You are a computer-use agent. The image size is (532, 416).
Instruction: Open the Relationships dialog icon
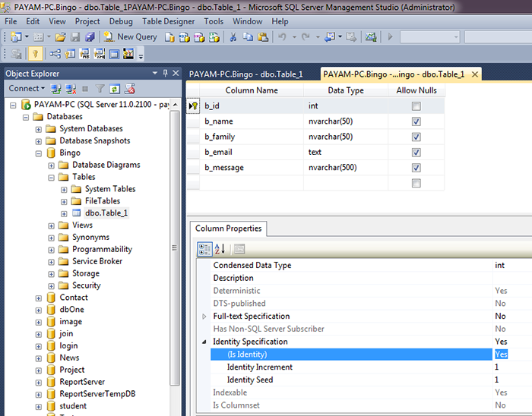click(55, 54)
